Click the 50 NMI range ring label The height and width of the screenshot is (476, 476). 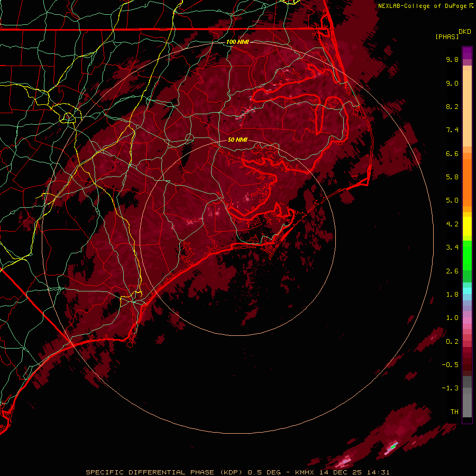[237, 140]
